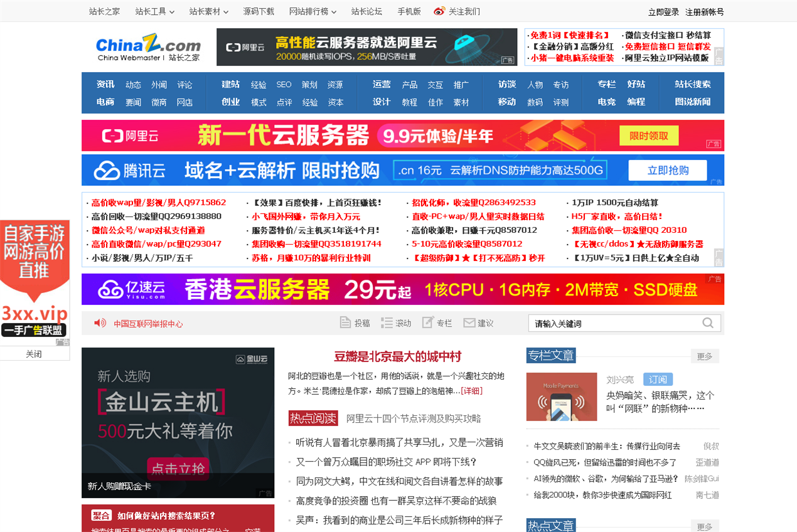Click the 滚动 list icon
The image size is (797, 532).
click(387, 323)
